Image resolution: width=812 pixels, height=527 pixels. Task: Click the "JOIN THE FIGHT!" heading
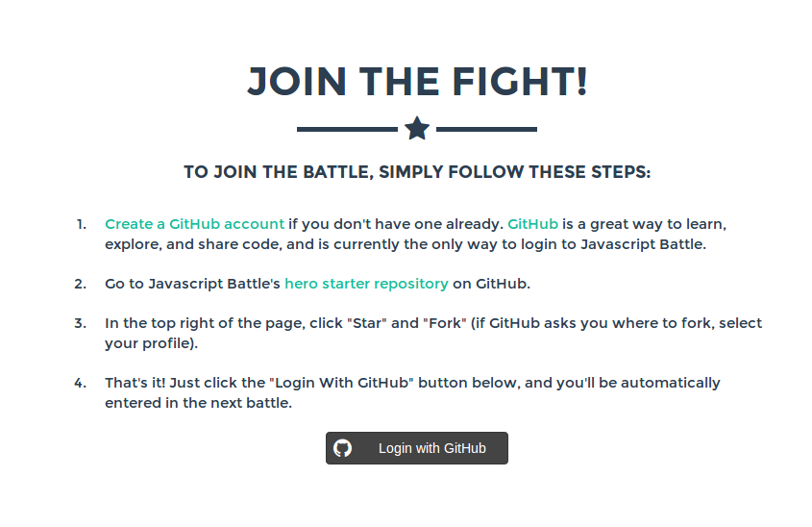[417, 82]
